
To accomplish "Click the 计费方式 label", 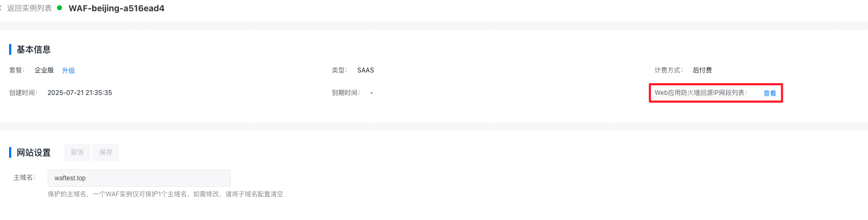I will (x=669, y=70).
